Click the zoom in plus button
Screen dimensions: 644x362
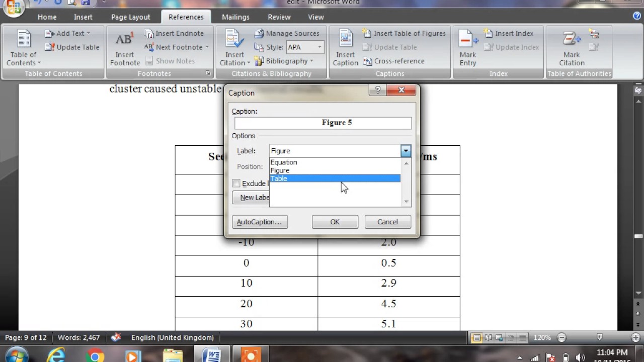click(636, 338)
